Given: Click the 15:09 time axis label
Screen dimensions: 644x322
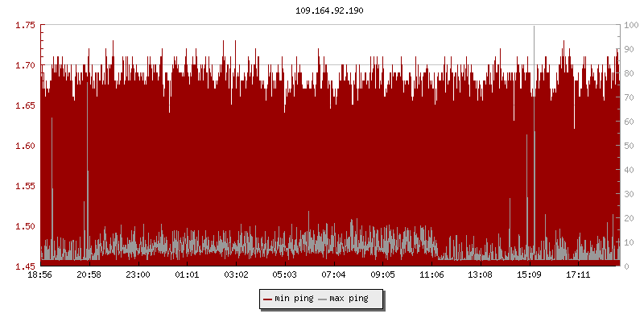Looking at the screenshot, I should coord(529,275).
